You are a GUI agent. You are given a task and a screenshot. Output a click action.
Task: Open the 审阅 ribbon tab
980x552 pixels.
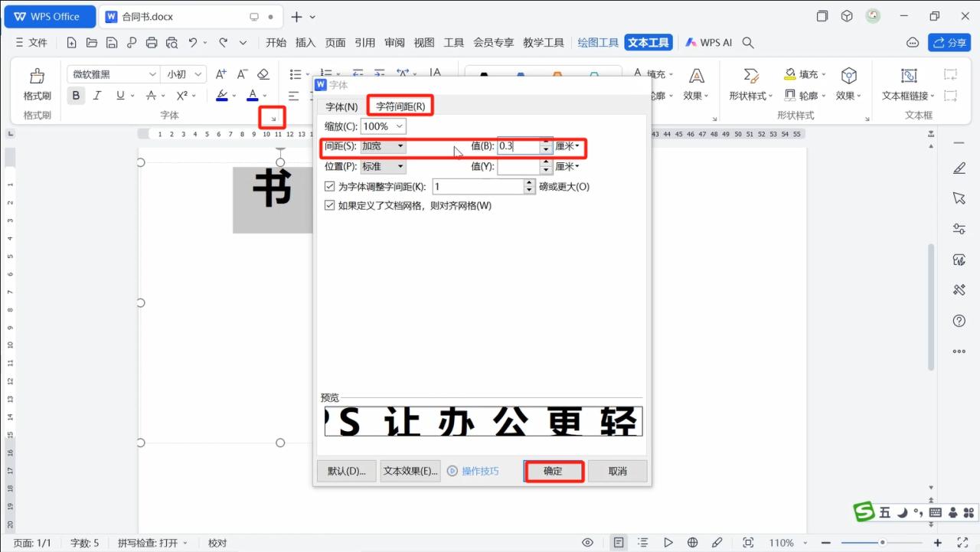coord(395,43)
